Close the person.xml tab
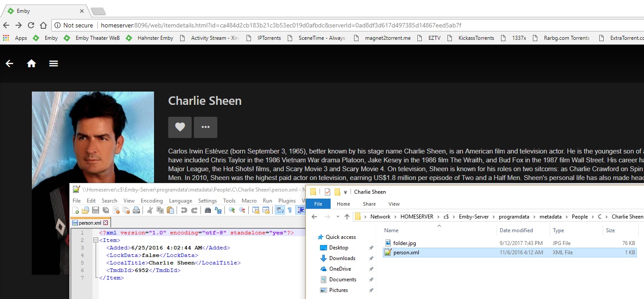 tap(105, 223)
